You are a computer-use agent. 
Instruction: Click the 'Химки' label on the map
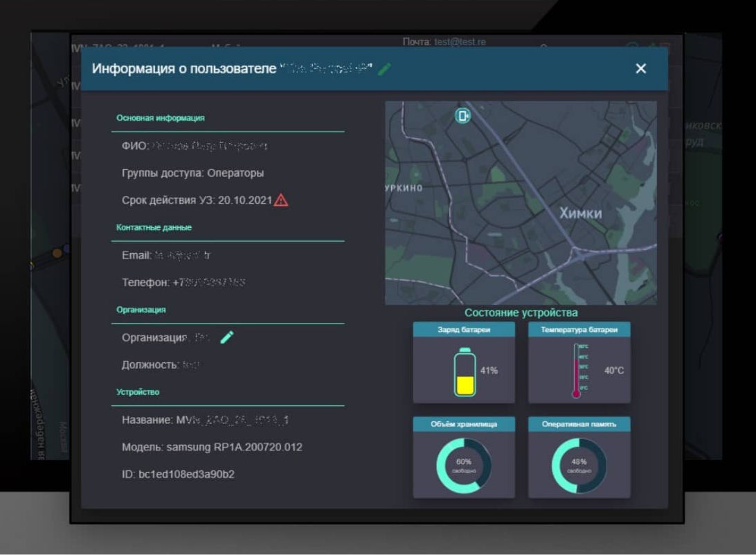click(580, 213)
